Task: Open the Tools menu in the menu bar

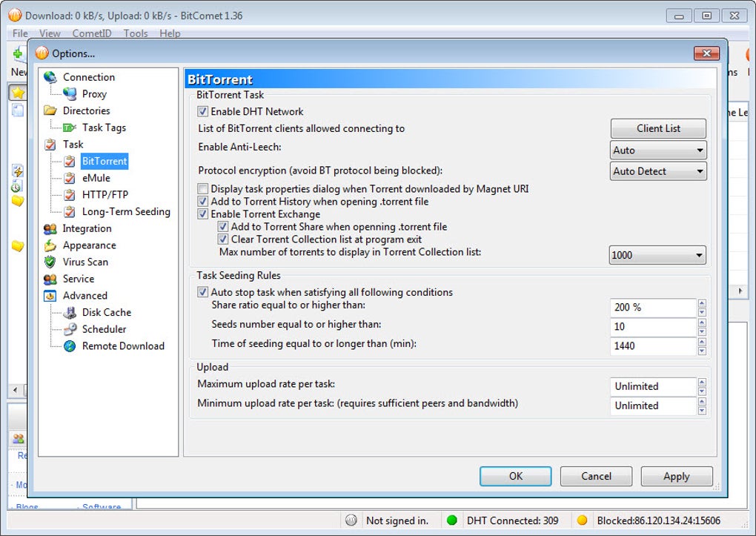Action: tap(136, 33)
